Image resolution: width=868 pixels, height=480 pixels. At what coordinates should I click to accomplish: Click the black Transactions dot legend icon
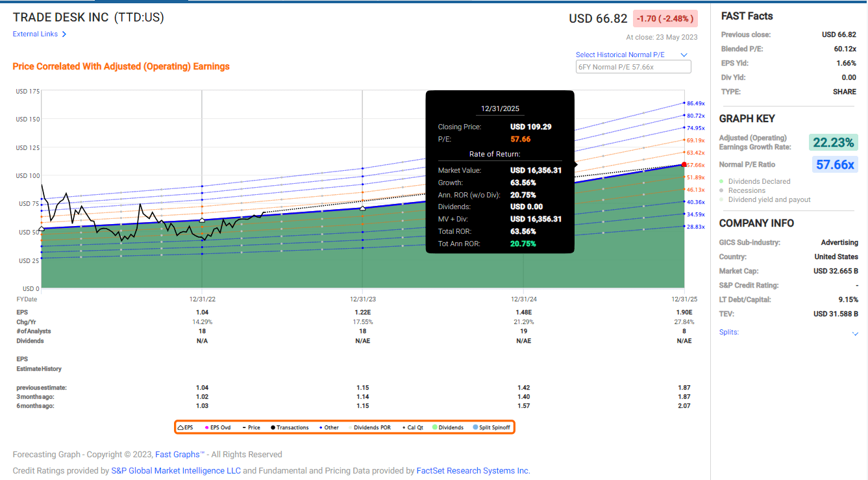273,427
